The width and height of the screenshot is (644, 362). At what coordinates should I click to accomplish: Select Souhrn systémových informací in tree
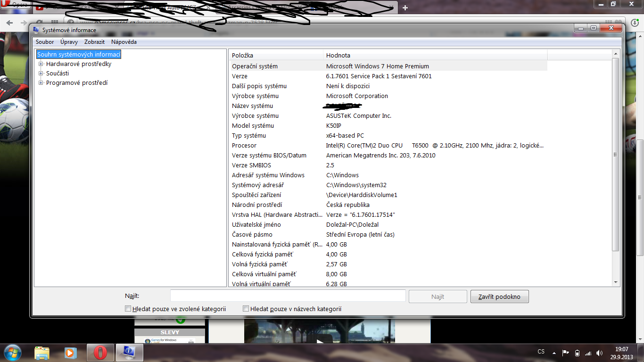(x=79, y=55)
